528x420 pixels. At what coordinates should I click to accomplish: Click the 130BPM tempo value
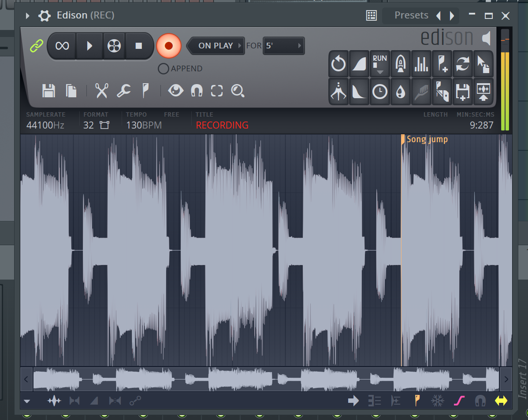click(x=144, y=125)
